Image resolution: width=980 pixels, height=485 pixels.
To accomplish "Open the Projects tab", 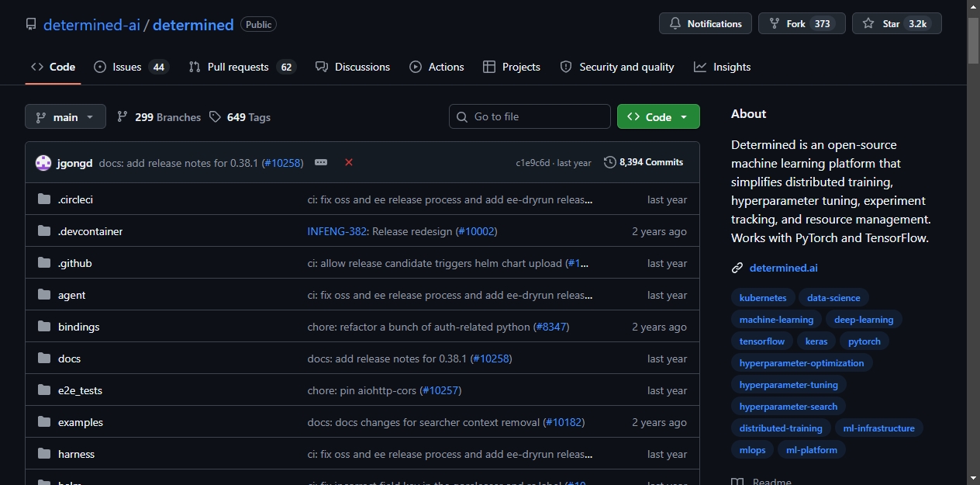I will [512, 67].
